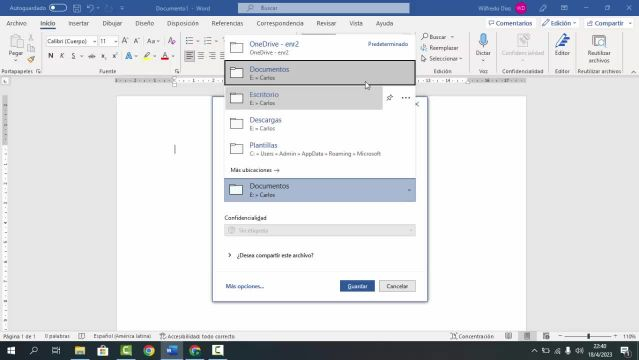Apply yellow text highlight color
Screen dimensions: 639x360
(x=147, y=56)
